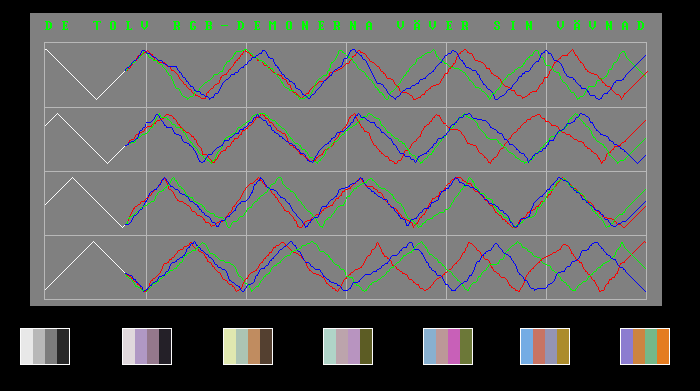Choose the medium gray swatch in the grayscale palette

[51, 346]
